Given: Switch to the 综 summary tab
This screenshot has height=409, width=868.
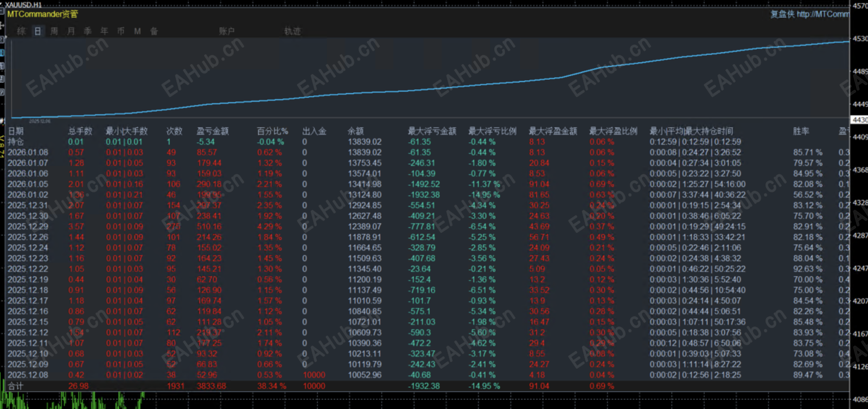Looking at the screenshot, I should pyautogui.click(x=21, y=31).
